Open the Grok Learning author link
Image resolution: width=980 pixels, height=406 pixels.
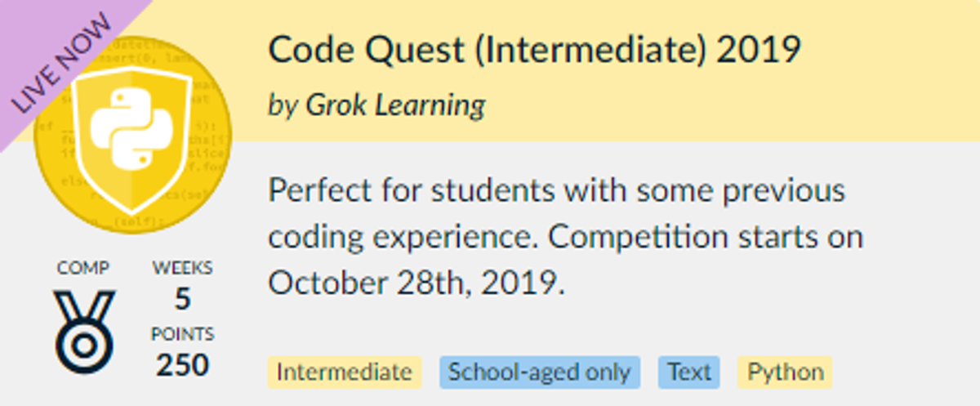pyautogui.click(x=395, y=105)
